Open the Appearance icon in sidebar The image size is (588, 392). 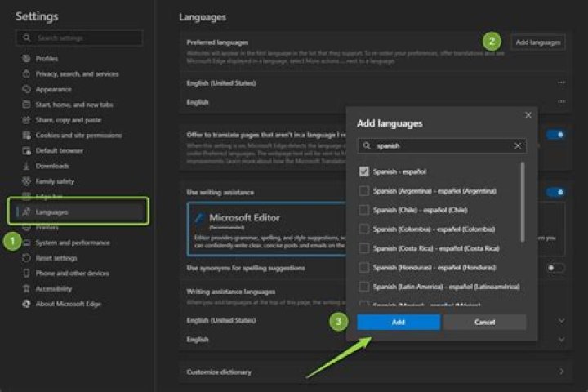(26, 89)
